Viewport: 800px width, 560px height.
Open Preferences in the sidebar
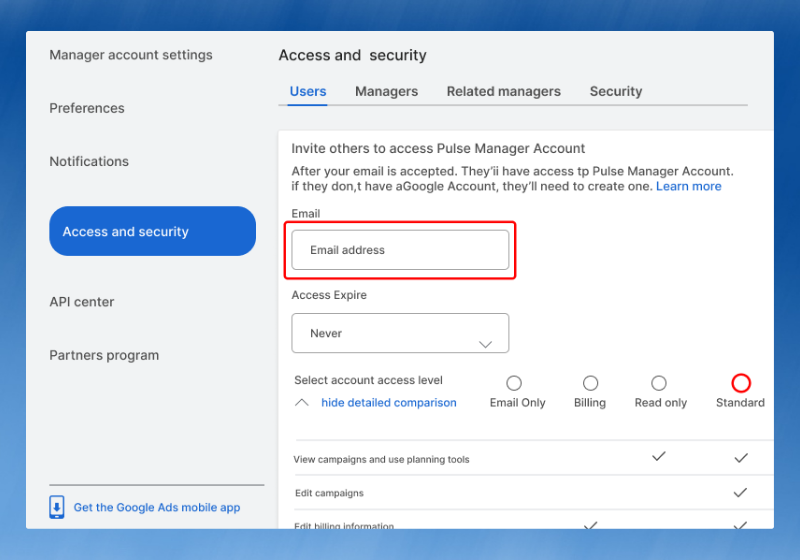[x=87, y=108]
